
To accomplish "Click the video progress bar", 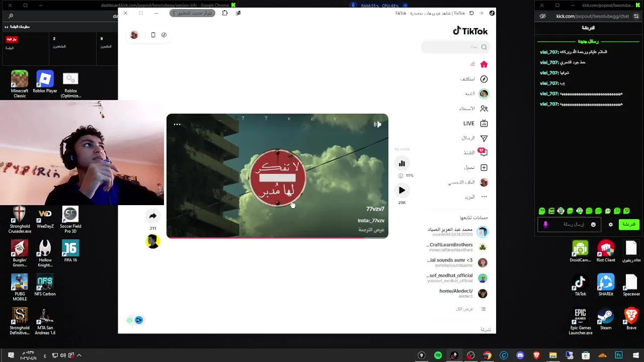I will 277,237.
